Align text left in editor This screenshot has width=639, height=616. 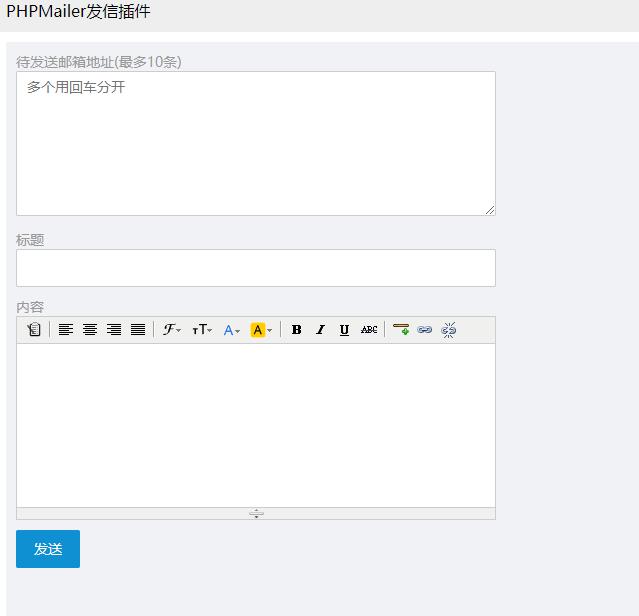click(66, 329)
